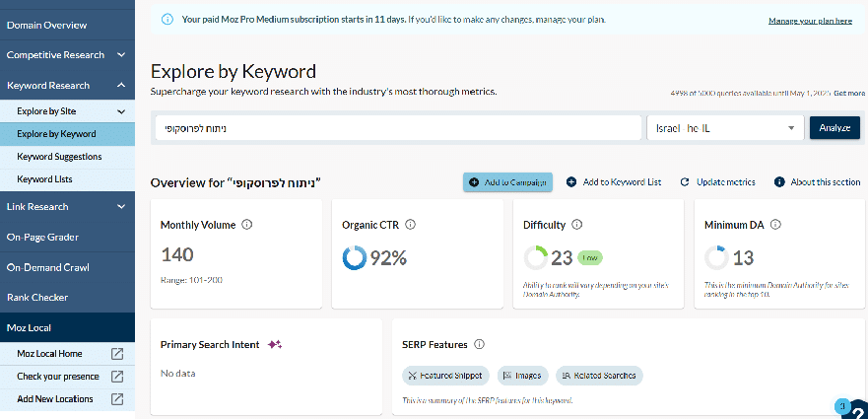868x419 pixels.
Task: Click Check your presence link
Action: (x=58, y=377)
